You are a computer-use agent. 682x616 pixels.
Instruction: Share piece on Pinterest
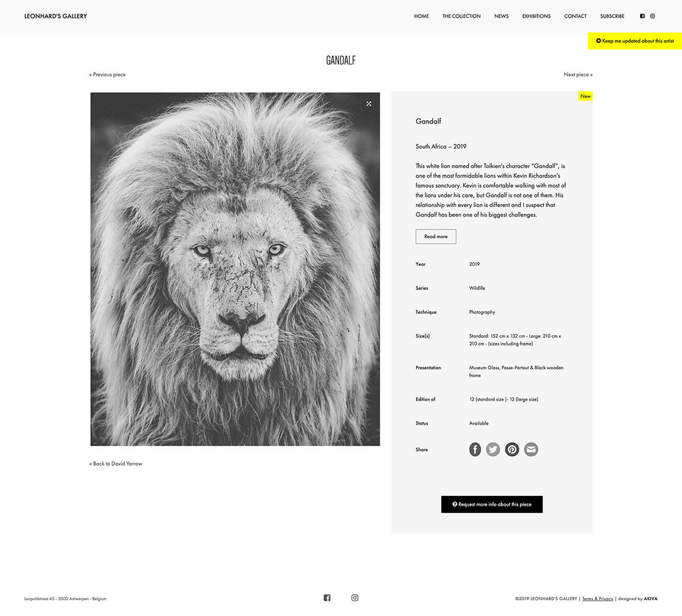512,449
